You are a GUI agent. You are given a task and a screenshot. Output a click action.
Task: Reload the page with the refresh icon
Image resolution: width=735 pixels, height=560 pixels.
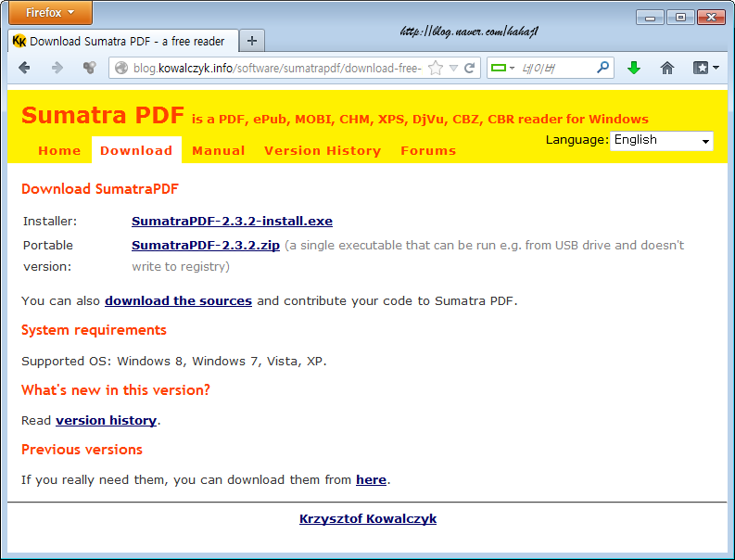tap(469, 68)
